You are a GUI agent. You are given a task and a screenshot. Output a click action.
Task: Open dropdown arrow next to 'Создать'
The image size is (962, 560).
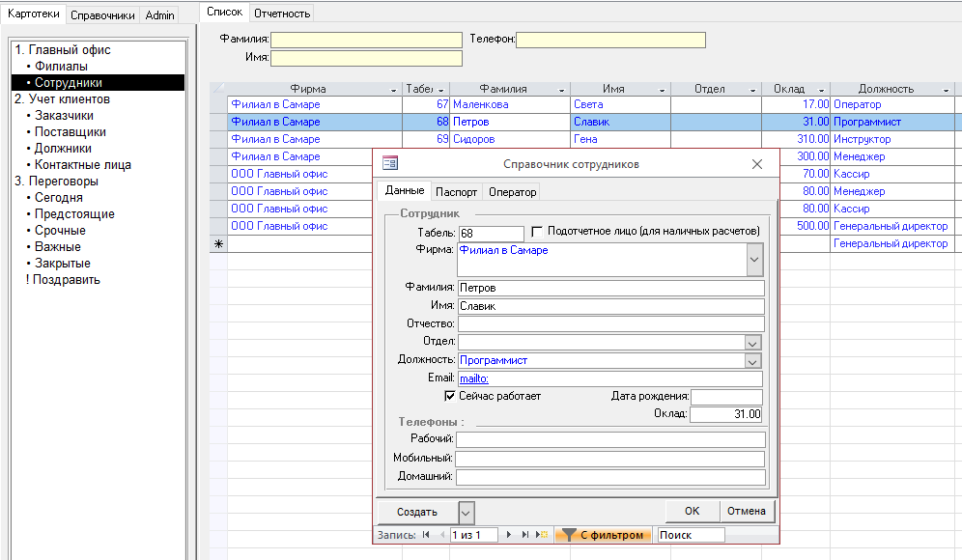[467, 512]
